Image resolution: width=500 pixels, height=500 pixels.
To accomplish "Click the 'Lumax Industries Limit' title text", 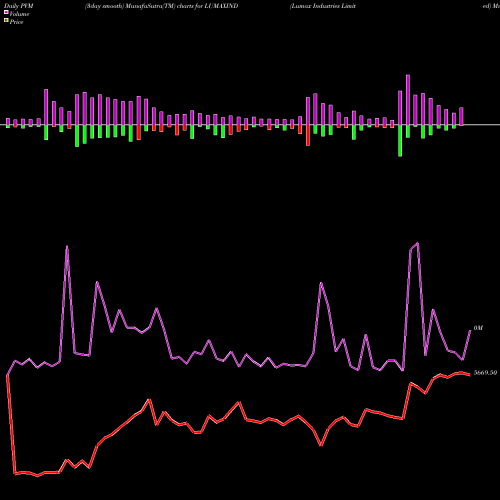I will 323,6.
